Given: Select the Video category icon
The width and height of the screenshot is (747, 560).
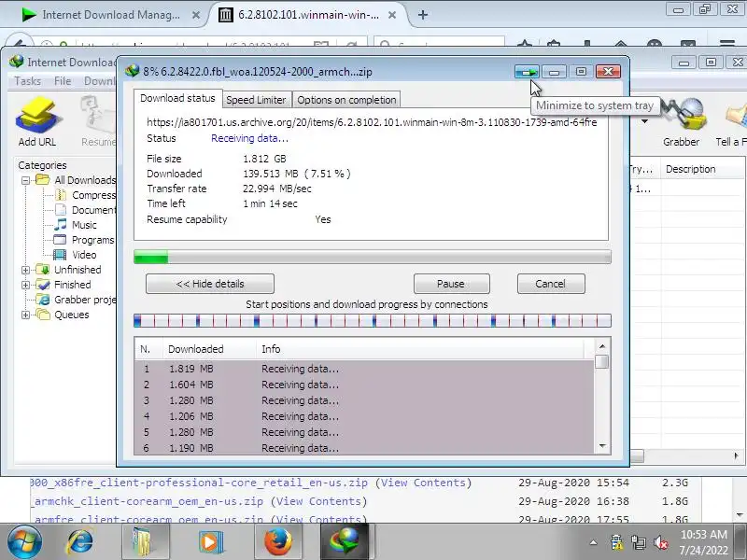Looking at the screenshot, I should [x=60, y=254].
